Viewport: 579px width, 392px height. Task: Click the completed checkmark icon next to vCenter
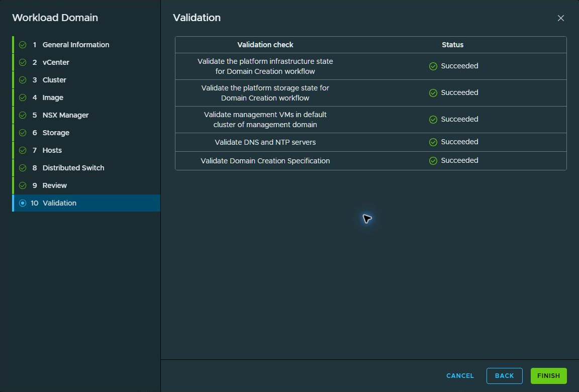[x=23, y=62]
